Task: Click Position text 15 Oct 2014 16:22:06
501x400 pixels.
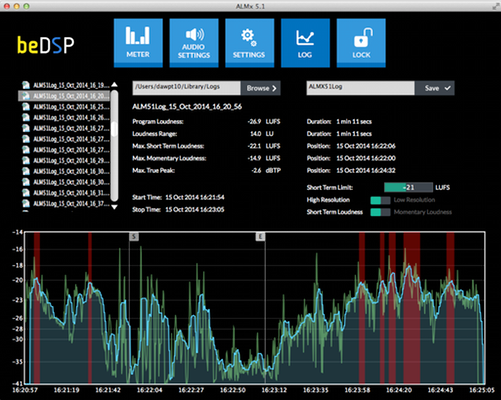Action: [x=366, y=146]
